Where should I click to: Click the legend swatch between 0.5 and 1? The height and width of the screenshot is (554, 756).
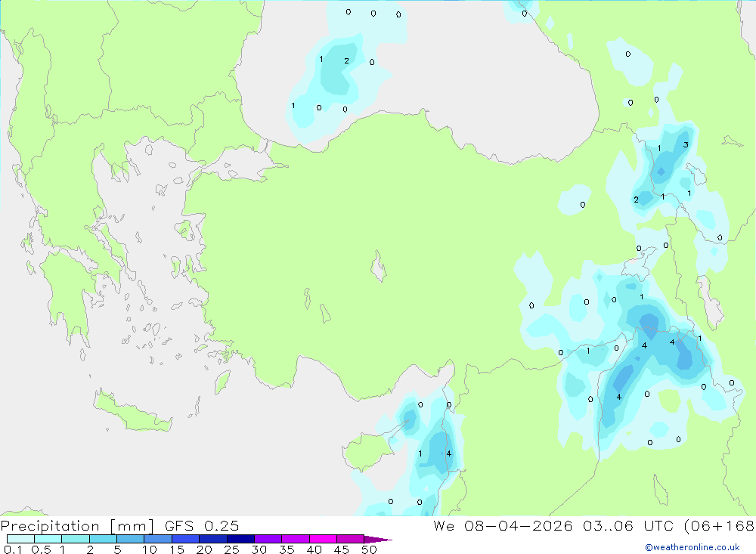click(x=48, y=539)
